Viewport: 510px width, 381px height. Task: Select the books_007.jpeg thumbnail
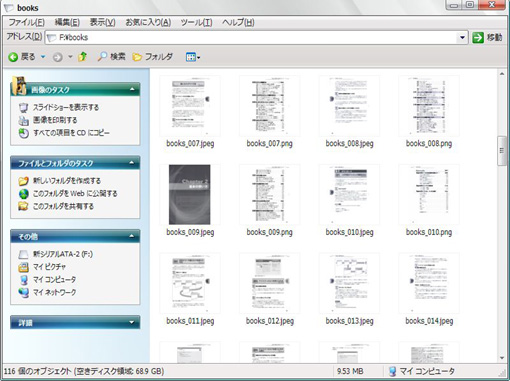190,106
